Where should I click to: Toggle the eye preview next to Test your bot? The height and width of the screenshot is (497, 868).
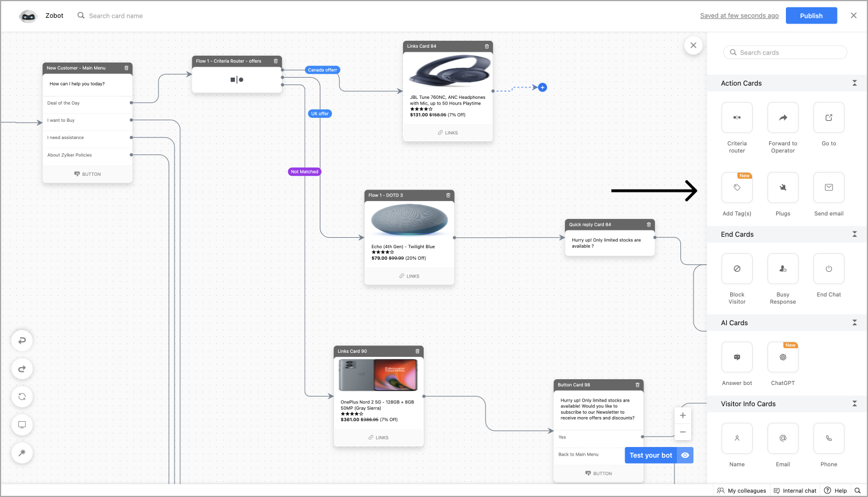685,455
